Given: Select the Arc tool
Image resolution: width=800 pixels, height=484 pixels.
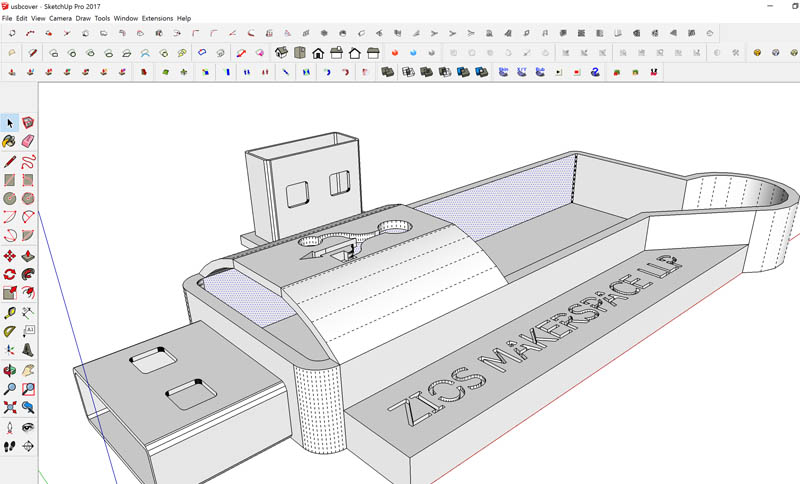Looking at the screenshot, I should [10, 217].
